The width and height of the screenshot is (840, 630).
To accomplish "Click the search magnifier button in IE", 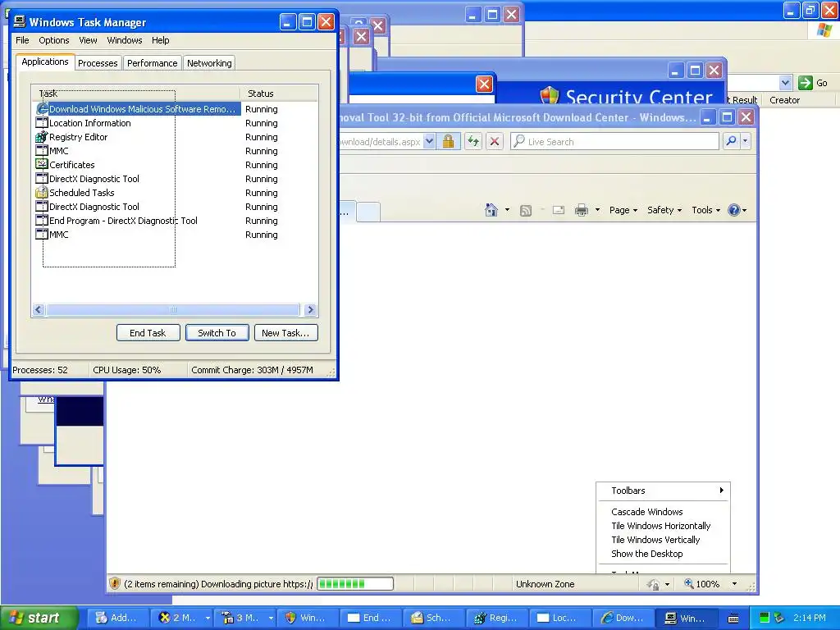I will click(731, 141).
